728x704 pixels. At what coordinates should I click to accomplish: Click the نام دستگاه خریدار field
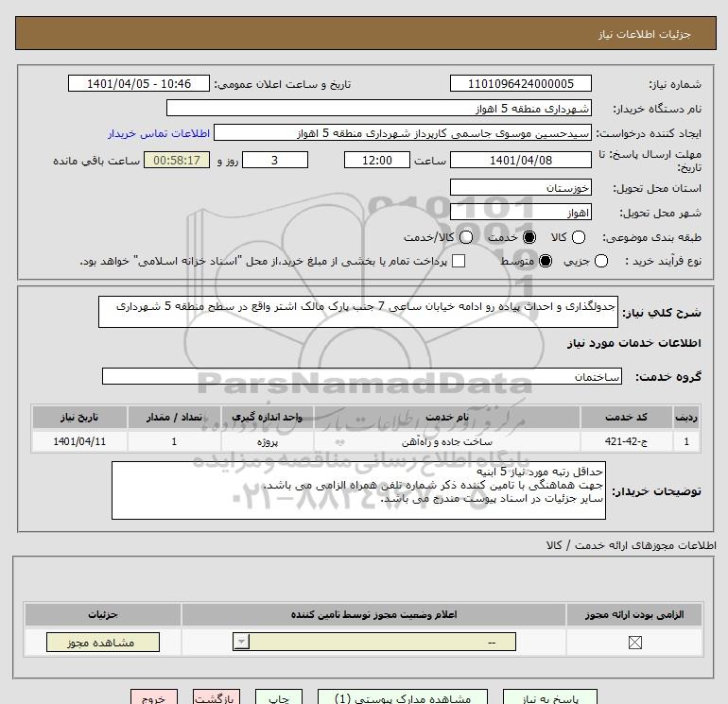click(379, 108)
